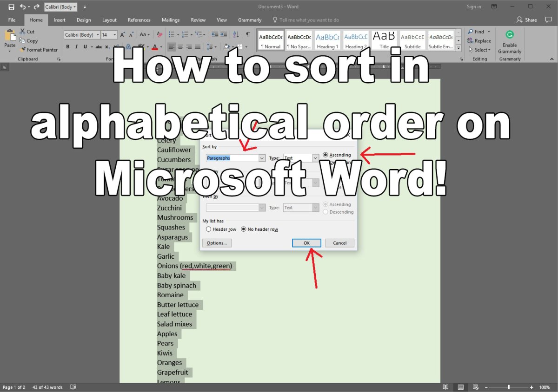
Task: Click the Share button
Action: pos(526,20)
